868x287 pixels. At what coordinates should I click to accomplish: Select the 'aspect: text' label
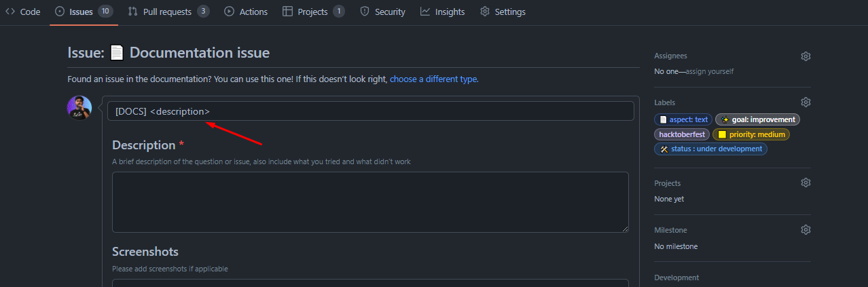(683, 119)
